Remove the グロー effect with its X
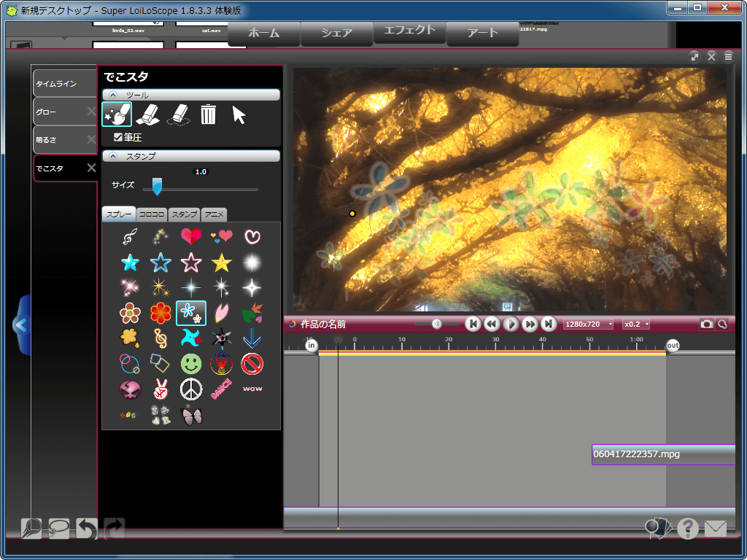Viewport: 747px width, 560px height. click(91, 112)
